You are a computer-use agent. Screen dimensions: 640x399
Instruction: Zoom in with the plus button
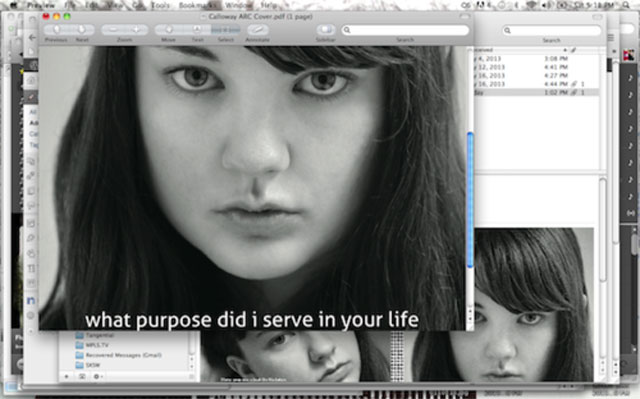tap(136, 30)
